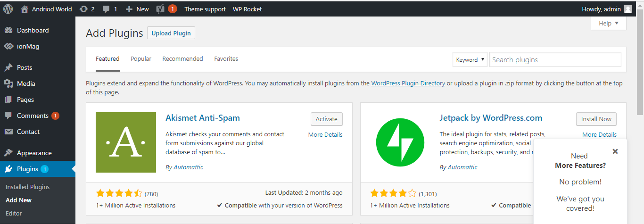
Task: Click the Media icon in sidebar
Action: [x=8, y=83]
